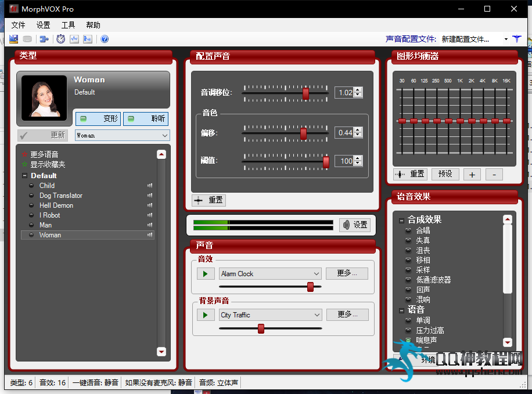This screenshot has width=532, height=394.
Task: Click the 音调移位 pitch slider handle
Action: [305, 93]
